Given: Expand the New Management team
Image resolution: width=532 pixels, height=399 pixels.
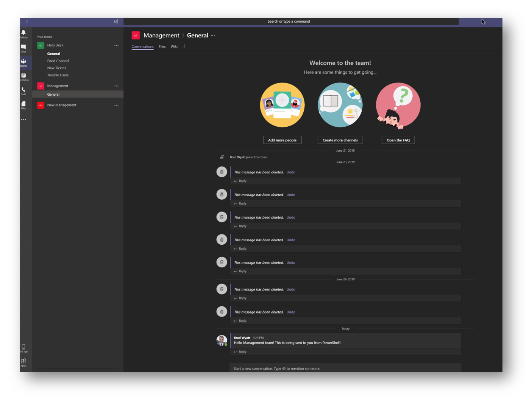Looking at the screenshot, I should [62, 105].
